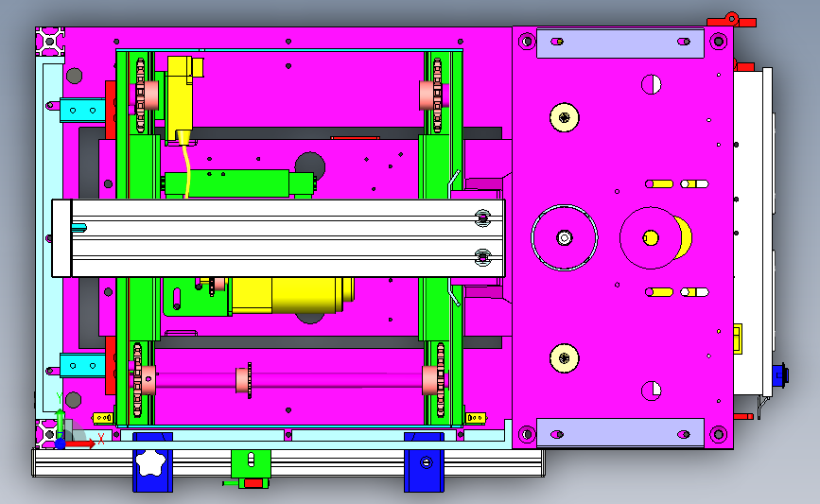
Task: Select the upper cyan bracket on left side
Action: click(x=82, y=111)
